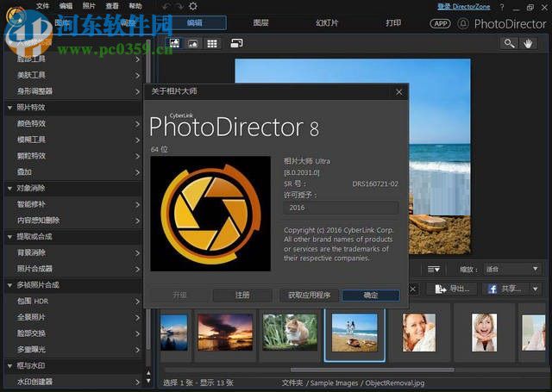The image size is (552, 392).
Task: Open the 颗粒特效 item
Action: (73, 156)
